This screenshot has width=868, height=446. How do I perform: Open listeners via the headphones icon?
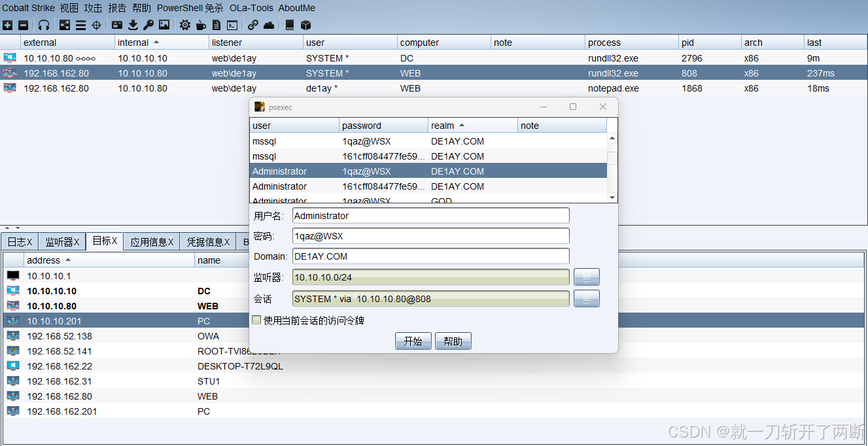44,25
